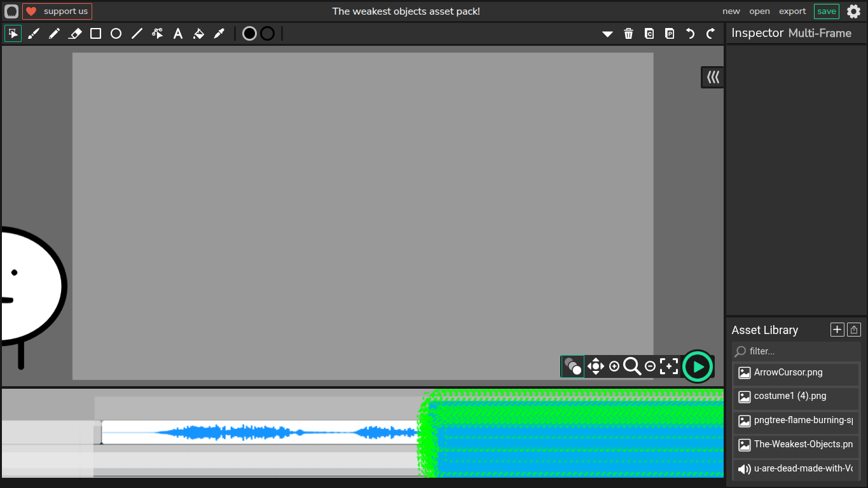Open the settings gear menu

pyautogui.click(x=853, y=11)
